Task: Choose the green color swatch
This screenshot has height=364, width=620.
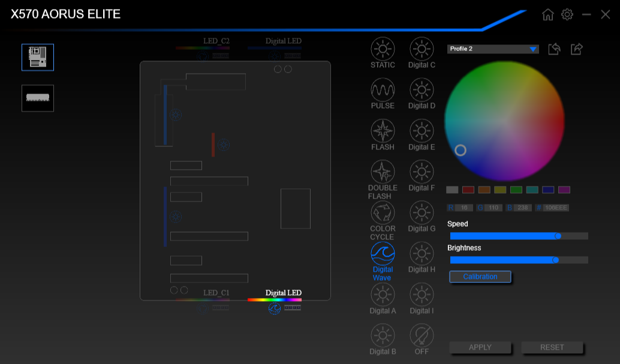Action: [x=516, y=190]
